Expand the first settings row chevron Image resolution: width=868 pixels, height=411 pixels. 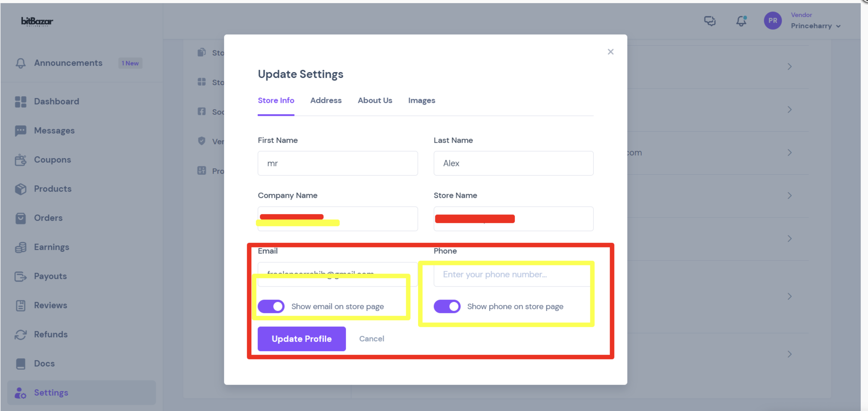tap(789, 66)
